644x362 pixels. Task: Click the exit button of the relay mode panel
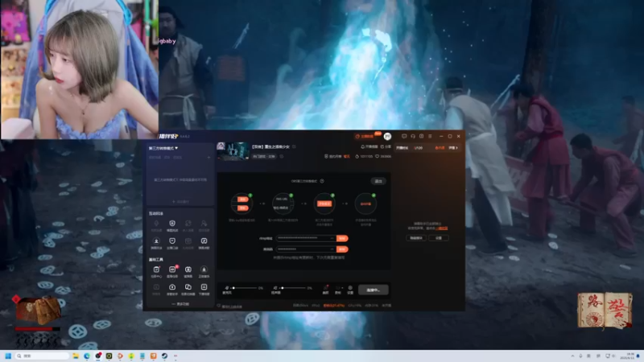[378, 181]
